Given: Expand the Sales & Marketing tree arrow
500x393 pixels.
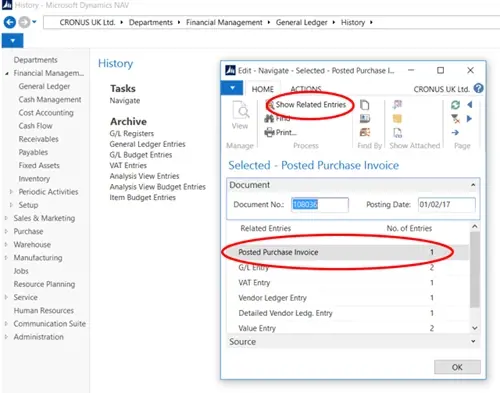Looking at the screenshot, I should click(6, 218).
